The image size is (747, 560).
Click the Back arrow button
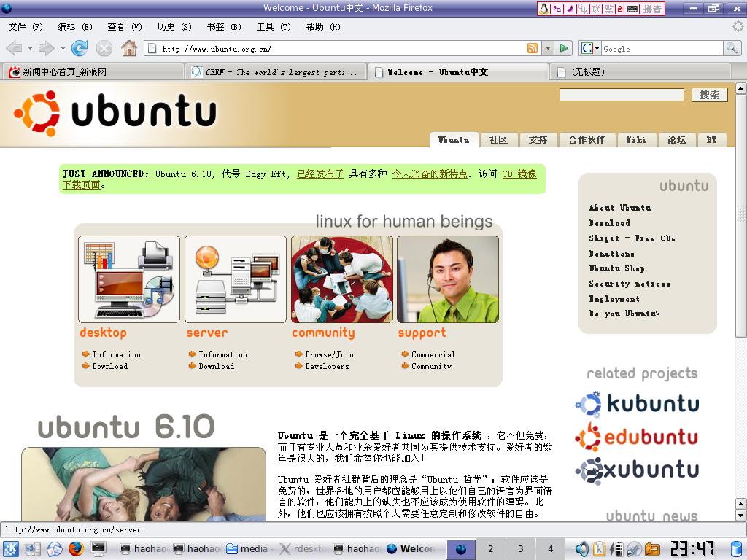click(x=15, y=48)
